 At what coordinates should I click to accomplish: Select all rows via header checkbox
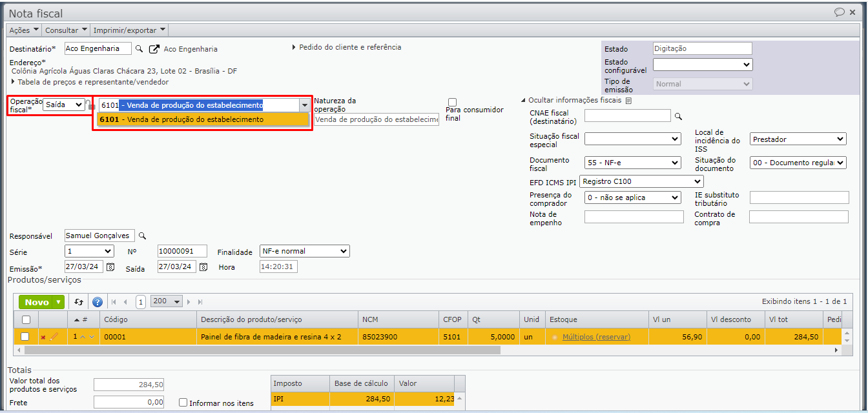26,319
